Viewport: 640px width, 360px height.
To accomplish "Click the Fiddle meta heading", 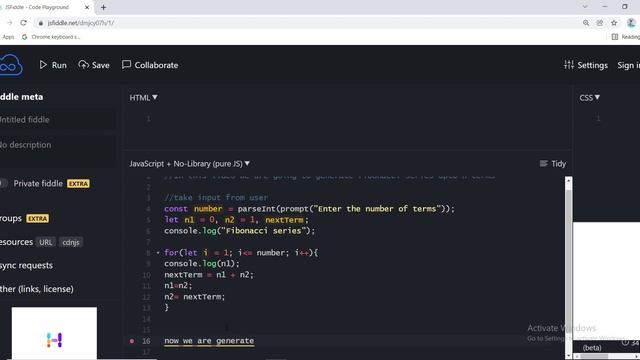I will click(22, 97).
